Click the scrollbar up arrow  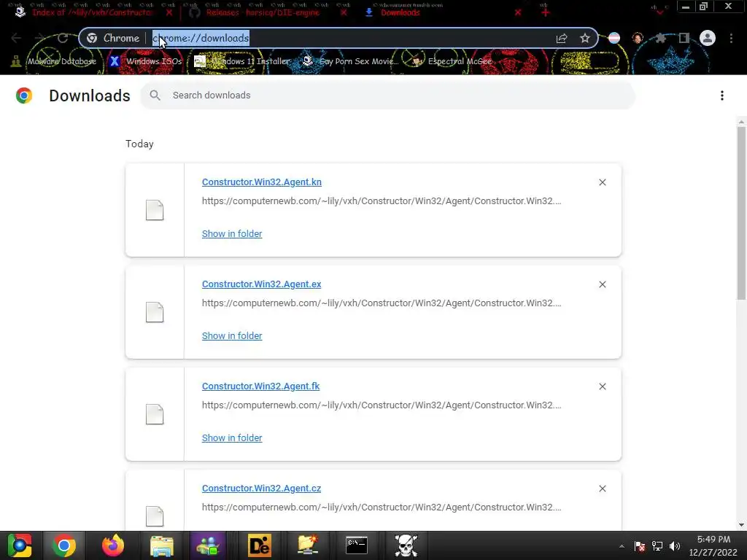click(x=741, y=122)
